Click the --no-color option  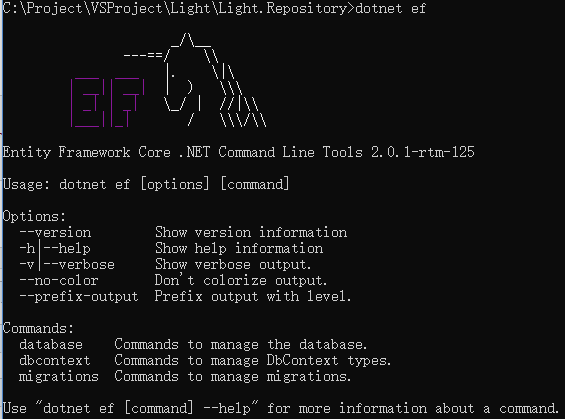(59, 280)
